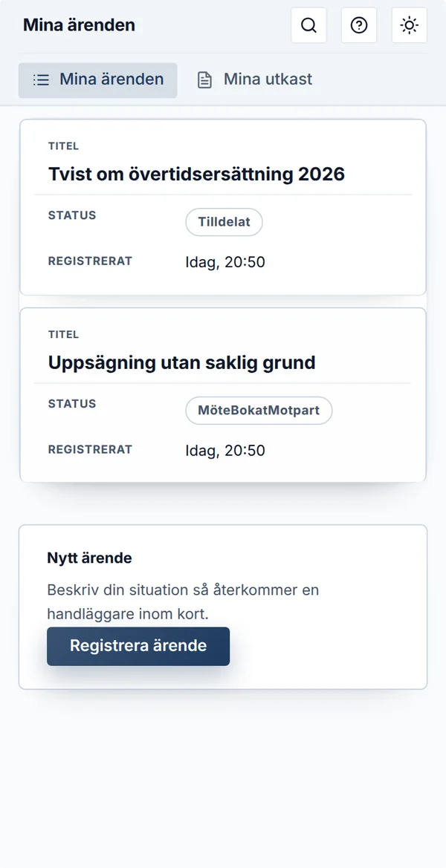The height and width of the screenshot is (868, 446).
Task: Open the help question mark icon
Action: pos(359,25)
